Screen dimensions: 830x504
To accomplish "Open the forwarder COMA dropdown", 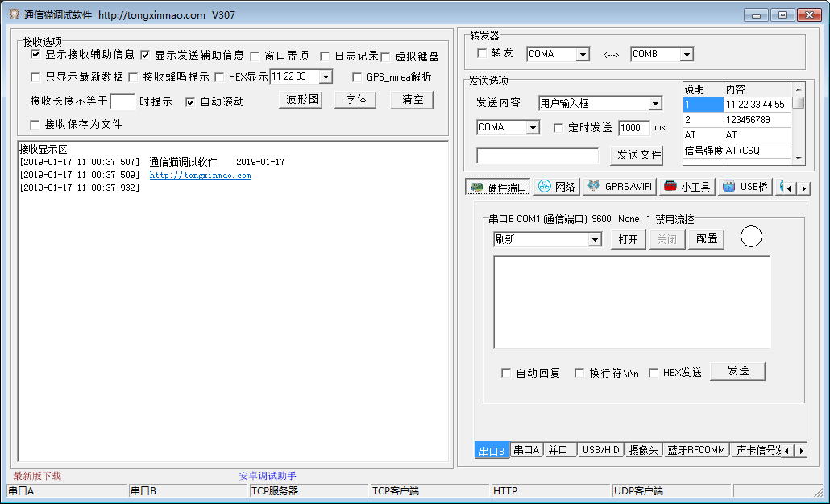I will click(583, 54).
